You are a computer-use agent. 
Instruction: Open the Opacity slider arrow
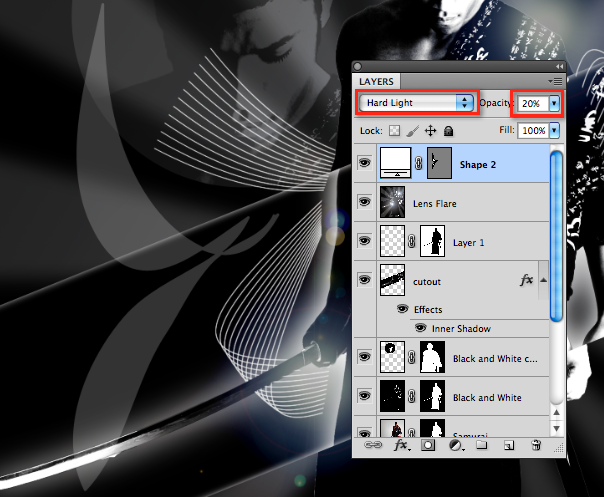click(554, 103)
